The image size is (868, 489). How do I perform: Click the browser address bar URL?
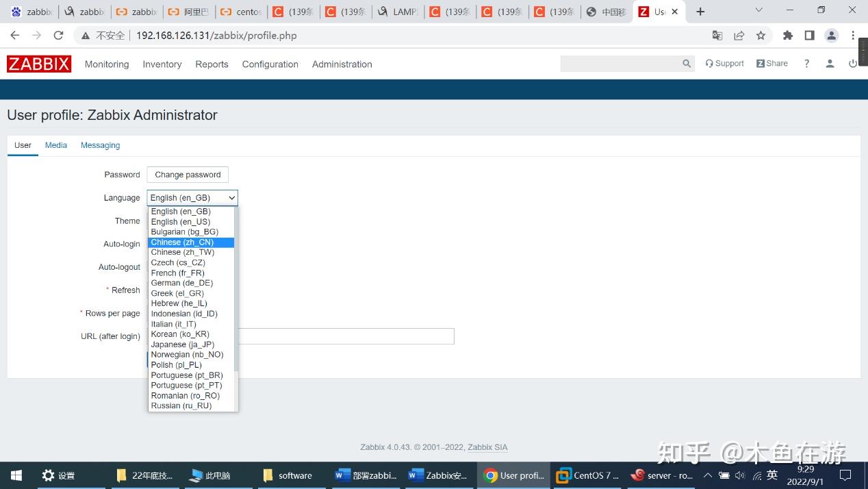pos(216,36)
